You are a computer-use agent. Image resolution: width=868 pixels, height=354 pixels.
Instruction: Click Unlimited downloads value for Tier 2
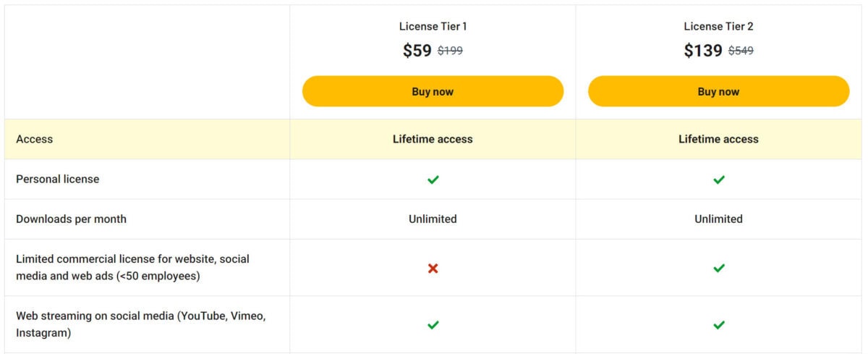[718, 219]
